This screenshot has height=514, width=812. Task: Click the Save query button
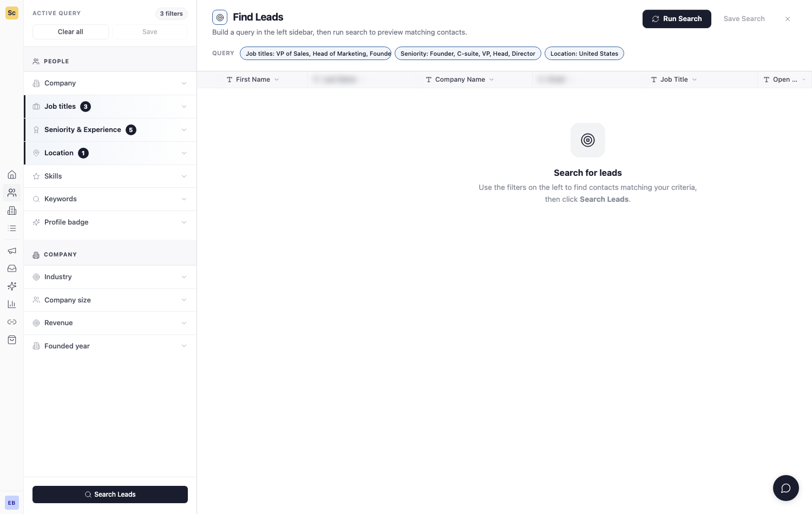(x=150, y=32)
